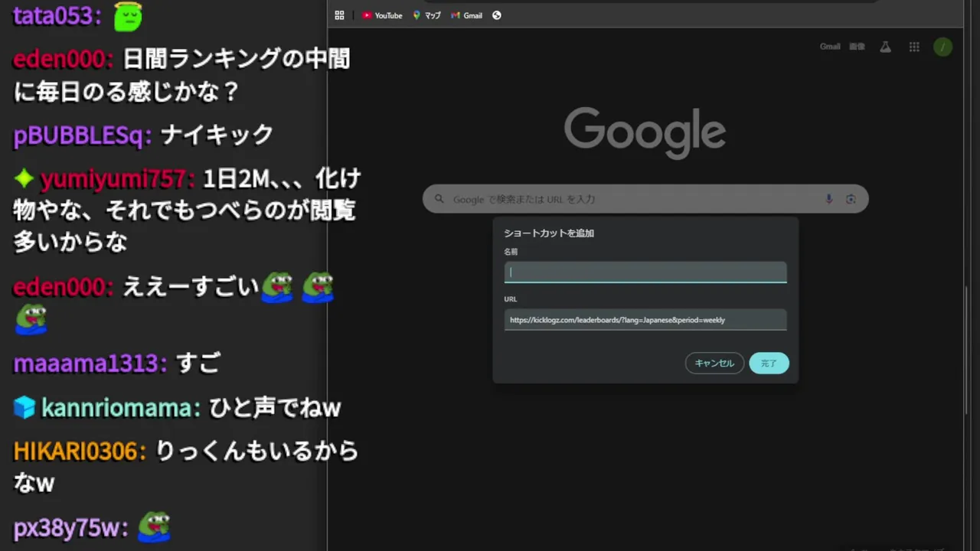980x551 pixels.
Task: Click the frog emote in px38y75w's message
Action: (154, 527)
